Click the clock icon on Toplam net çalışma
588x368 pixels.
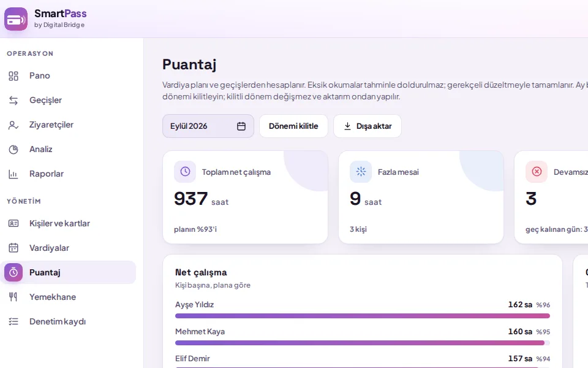pos(185,172)
